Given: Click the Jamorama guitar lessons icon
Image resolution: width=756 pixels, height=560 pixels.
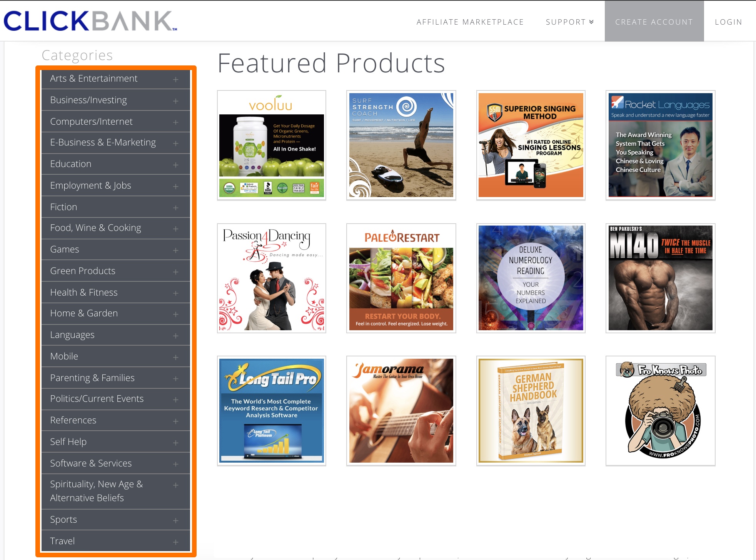Looking at the screenshot, I should point(402,411).
